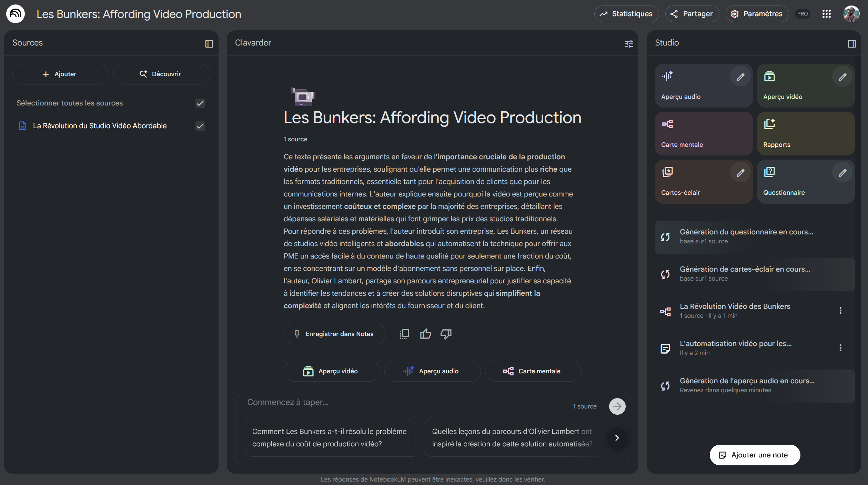Click Ajouter une note button
The image size is (868, 485).
755,455
